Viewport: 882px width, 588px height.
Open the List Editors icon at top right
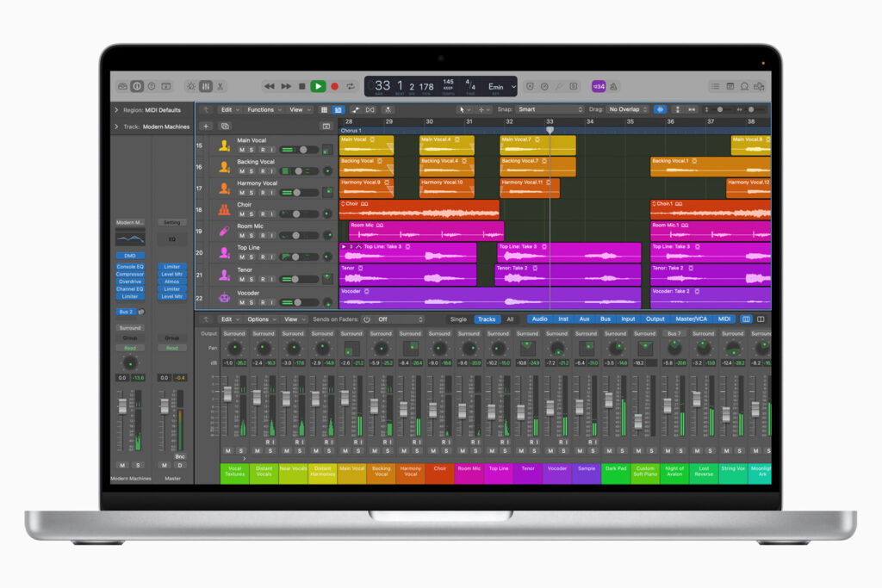(716, 86)
